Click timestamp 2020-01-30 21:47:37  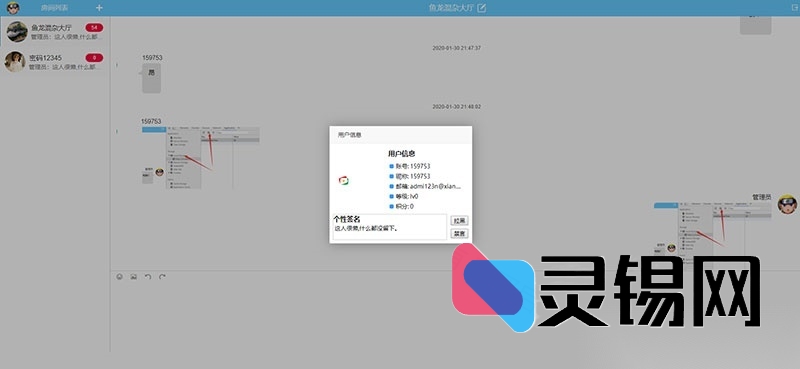point(457,48)
